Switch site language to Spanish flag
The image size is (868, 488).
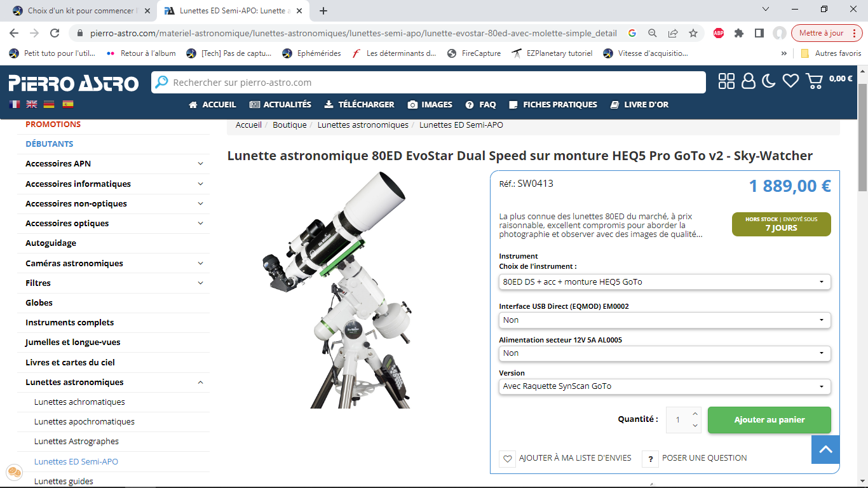tap(67, 104)
